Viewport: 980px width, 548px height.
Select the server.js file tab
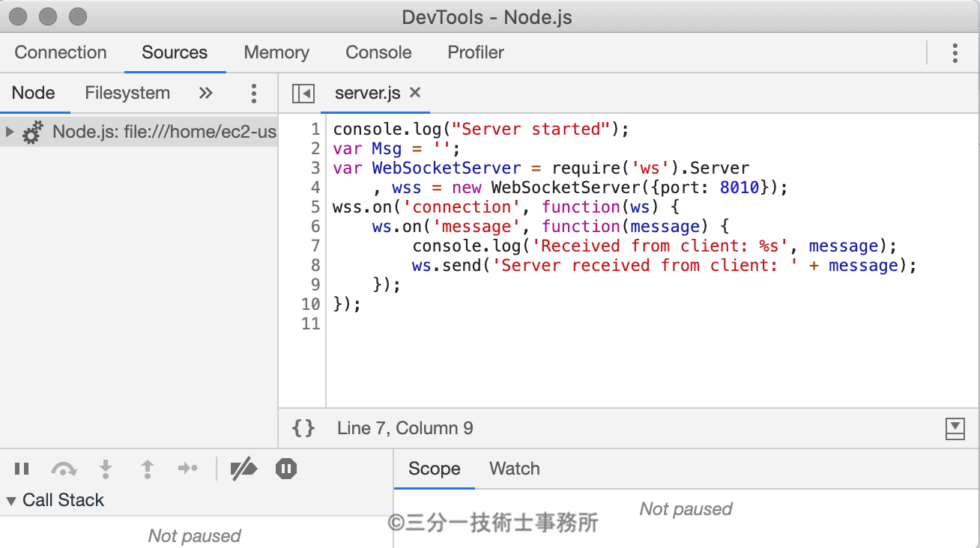(x=368, y=93)
